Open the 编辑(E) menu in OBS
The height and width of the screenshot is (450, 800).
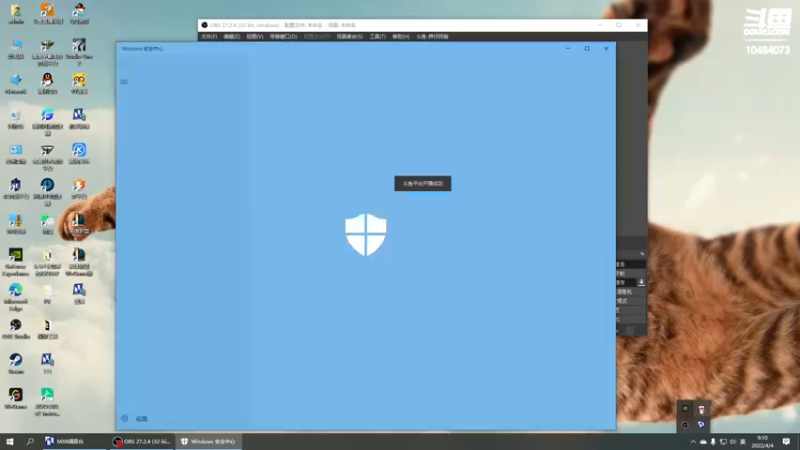tap(232, 37)
